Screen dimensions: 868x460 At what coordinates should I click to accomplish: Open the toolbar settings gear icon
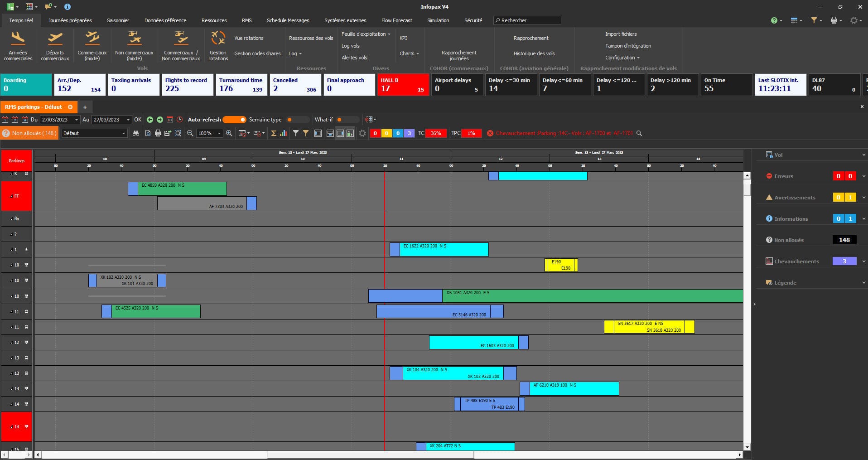362,133
